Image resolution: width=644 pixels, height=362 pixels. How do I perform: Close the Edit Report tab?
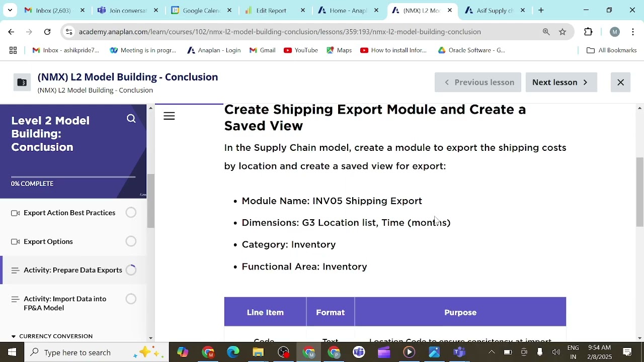tap(303, 10)
